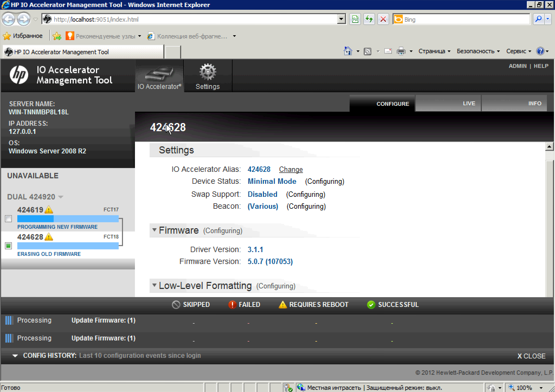Refresh the page with the green arrows icon
This screenshot has width=555, height=392.
(x=369, y=19)
